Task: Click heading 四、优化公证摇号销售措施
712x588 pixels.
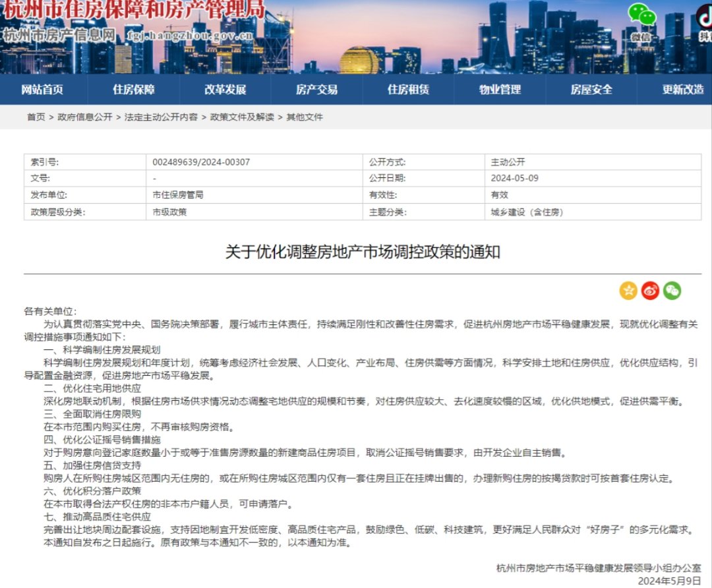Action: pyautogui.click(x=102, y=440)
